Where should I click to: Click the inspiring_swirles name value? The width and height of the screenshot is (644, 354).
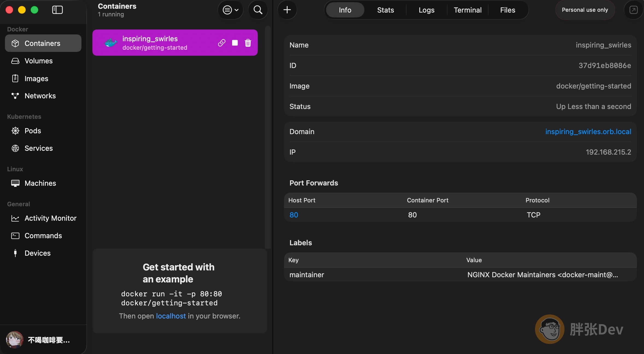(x=604, y=45)
